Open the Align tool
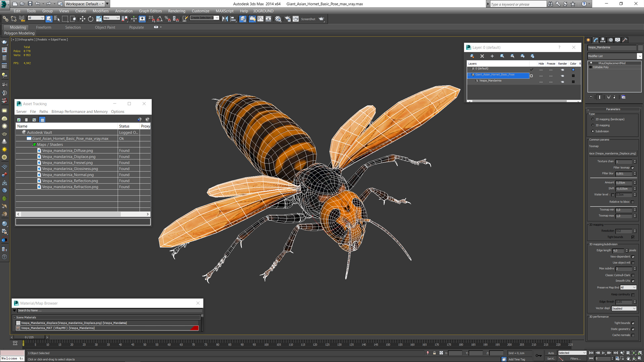 [233, 19]
